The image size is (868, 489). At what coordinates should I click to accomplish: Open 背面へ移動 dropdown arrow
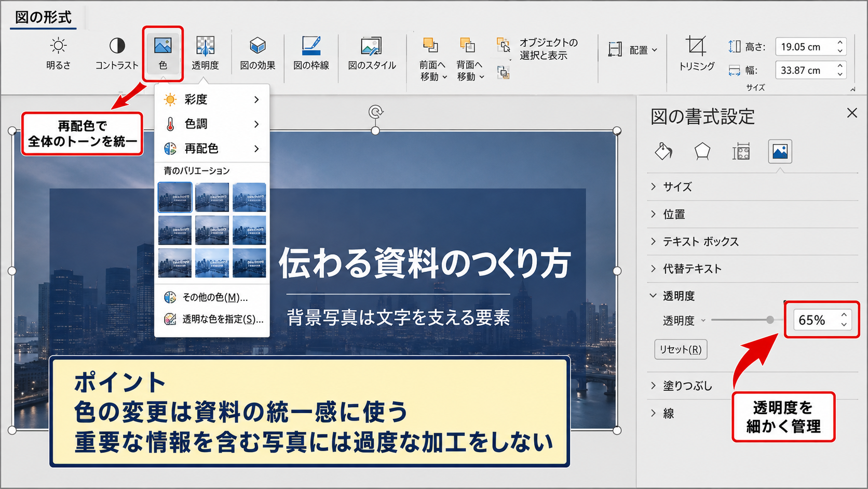point(482,77)
